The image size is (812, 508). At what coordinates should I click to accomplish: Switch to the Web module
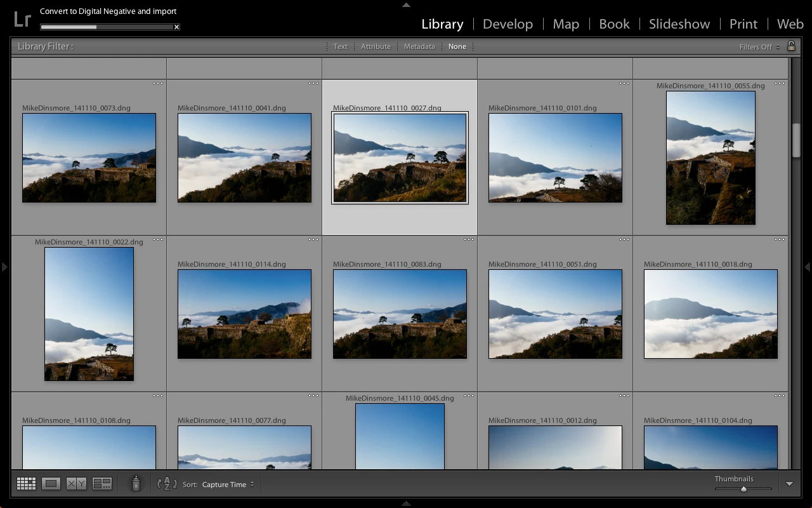pyautogui.click(x=790, y=24)
